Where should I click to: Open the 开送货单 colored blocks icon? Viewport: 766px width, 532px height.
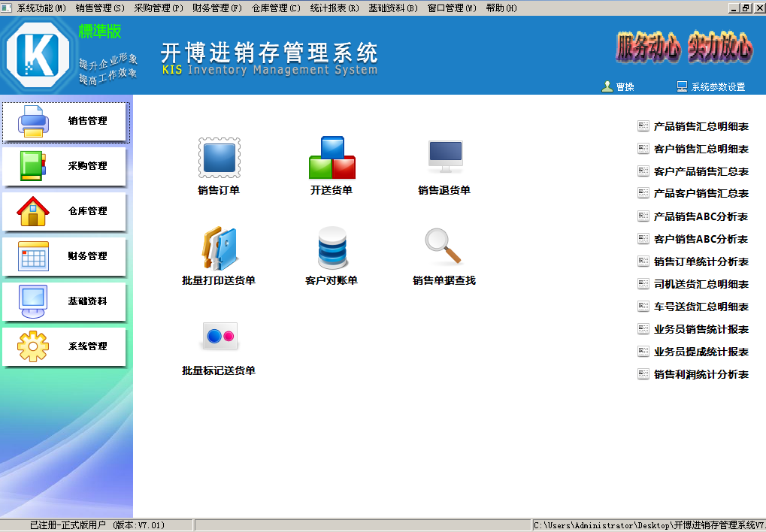coord(332,158)
